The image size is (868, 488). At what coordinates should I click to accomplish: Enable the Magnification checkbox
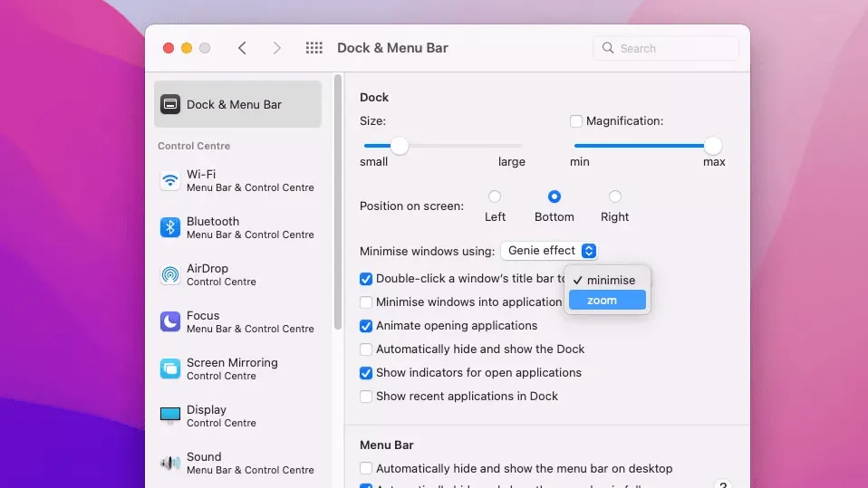(575, 121)
